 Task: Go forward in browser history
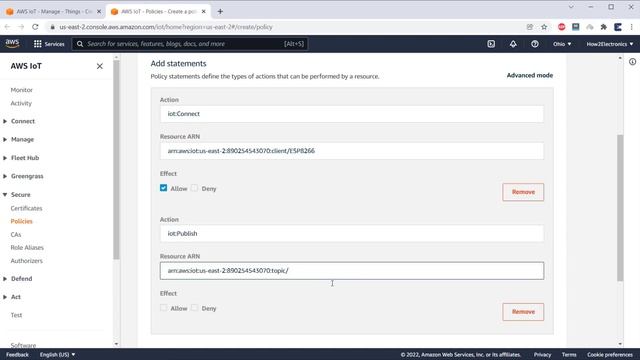coord(21,27)
